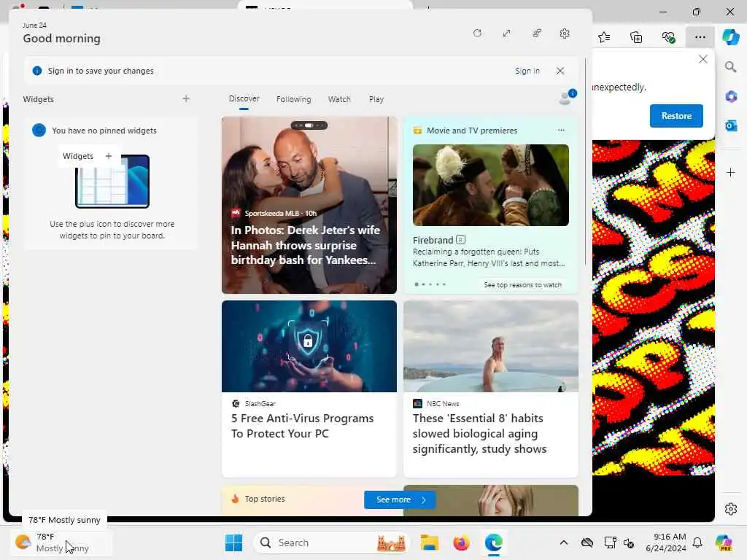This screenshot has width=747, height=560.
Task: Open Edge sidebar settings gear
Action: pos(731,509)
